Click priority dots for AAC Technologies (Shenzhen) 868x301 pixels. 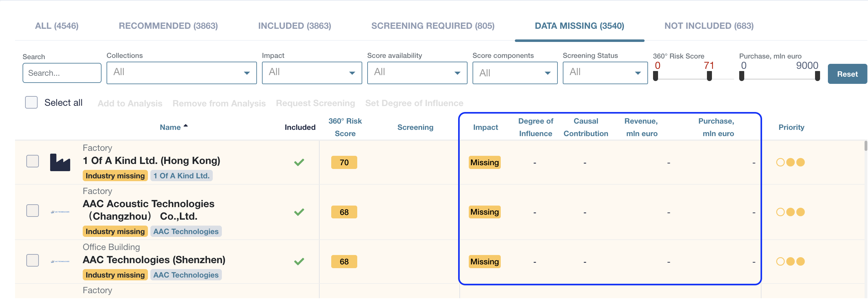(790, 262)
